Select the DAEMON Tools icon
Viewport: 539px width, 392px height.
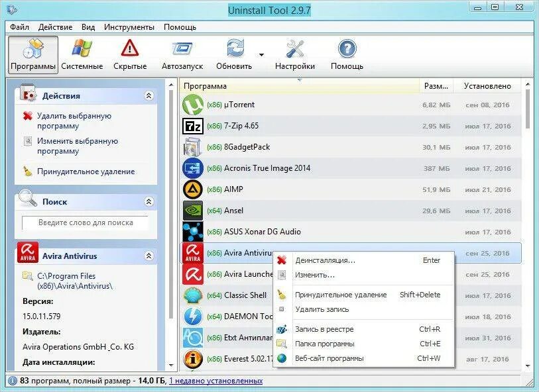192,317
